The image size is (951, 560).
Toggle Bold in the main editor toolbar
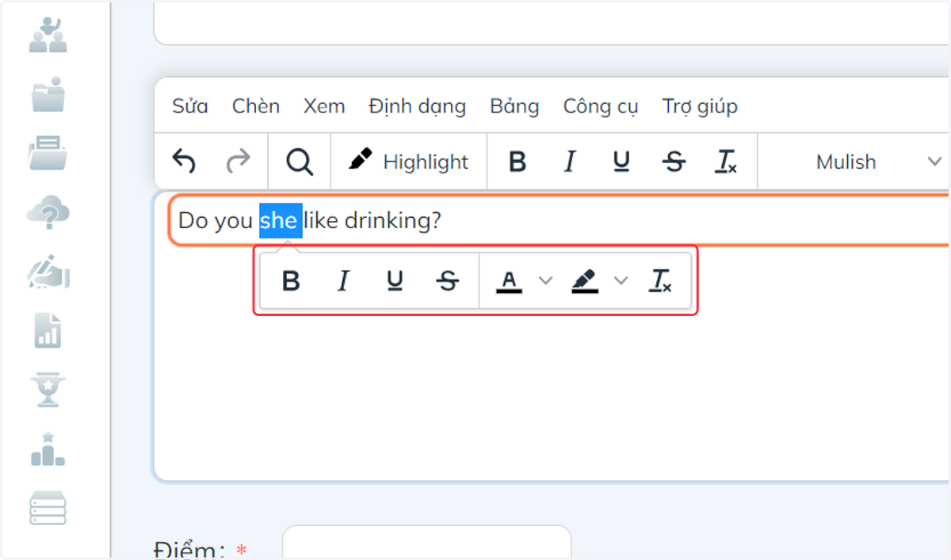518,162
